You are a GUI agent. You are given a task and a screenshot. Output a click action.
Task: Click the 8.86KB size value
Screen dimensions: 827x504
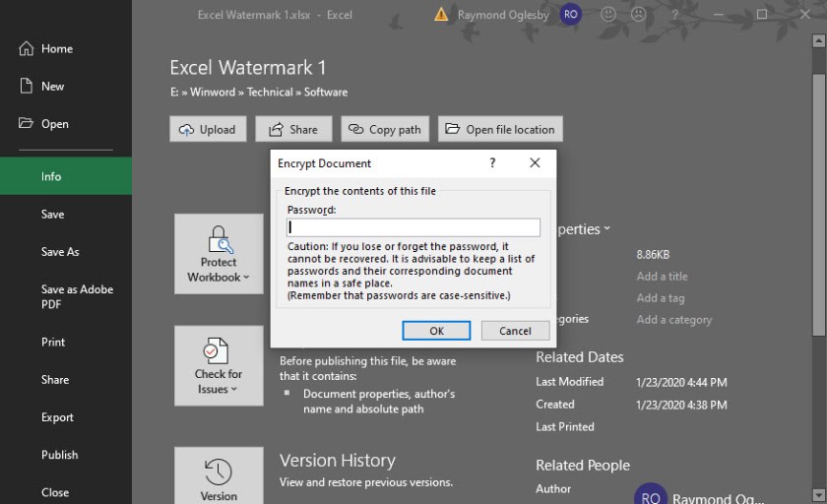(x=653, y=255)
